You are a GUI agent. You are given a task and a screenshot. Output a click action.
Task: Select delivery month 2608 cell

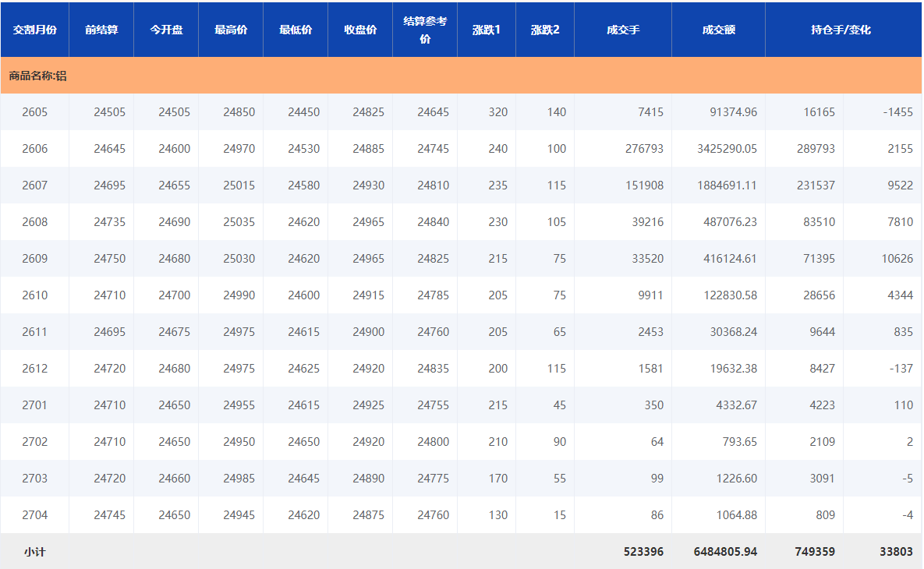pyautogui.click(x=35, y=221)
